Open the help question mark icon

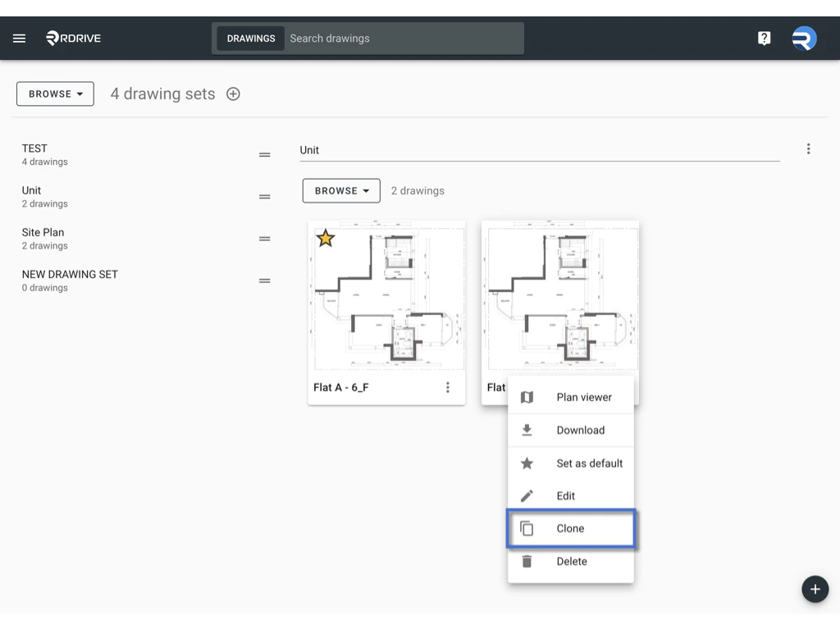tap(764, 38)
